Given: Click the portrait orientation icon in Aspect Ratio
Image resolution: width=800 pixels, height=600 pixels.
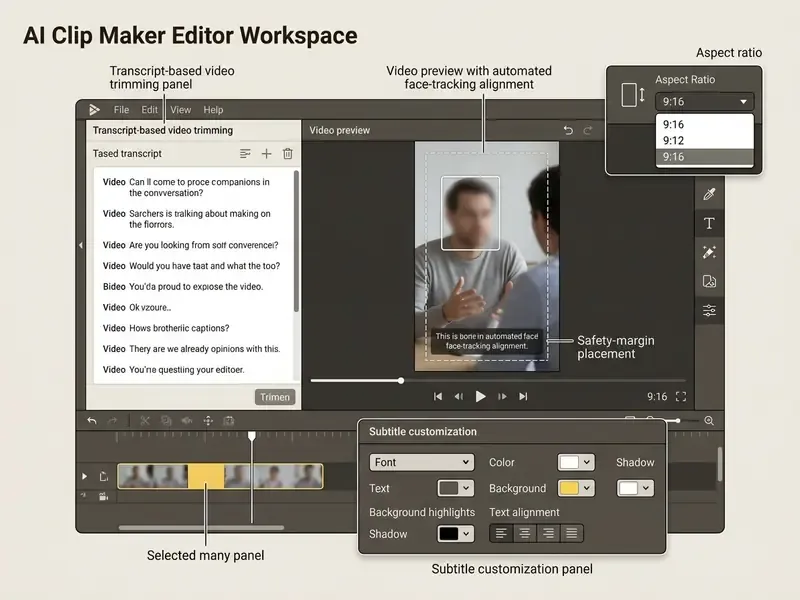Looking at the screenshot, I should pyautogui.click(x=633, y=95).
